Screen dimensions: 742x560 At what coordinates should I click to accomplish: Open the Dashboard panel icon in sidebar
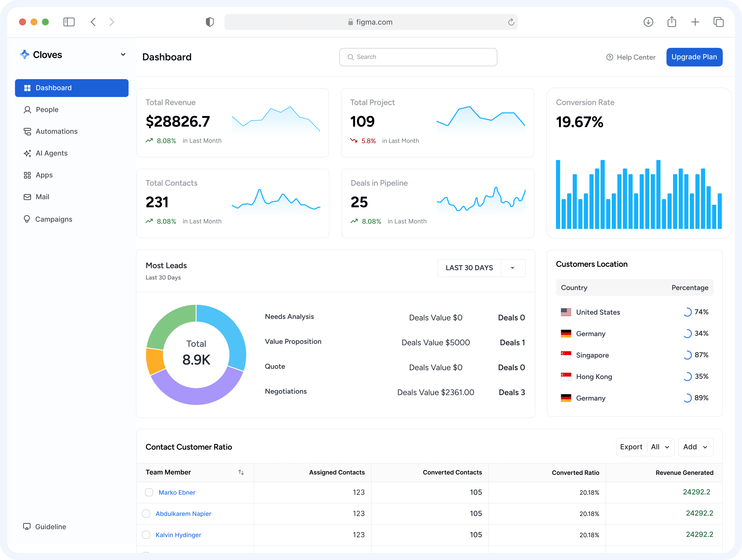point(28,88)
